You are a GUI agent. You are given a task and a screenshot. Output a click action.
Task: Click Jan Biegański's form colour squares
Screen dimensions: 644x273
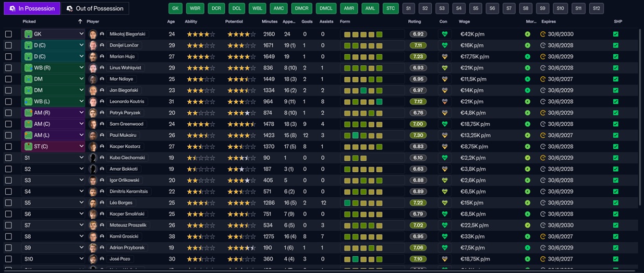point(363,90)
